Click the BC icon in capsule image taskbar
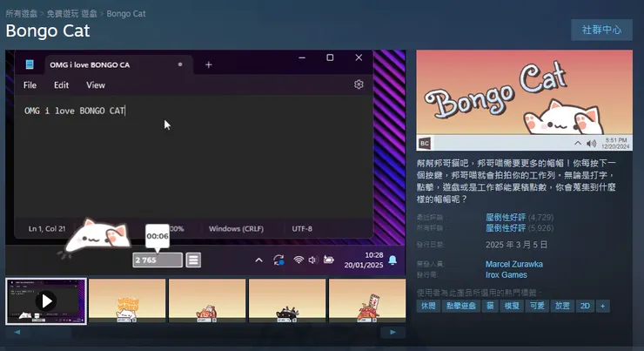The width and height of the screenshot is (644, 351). click(x=425, y=143)
